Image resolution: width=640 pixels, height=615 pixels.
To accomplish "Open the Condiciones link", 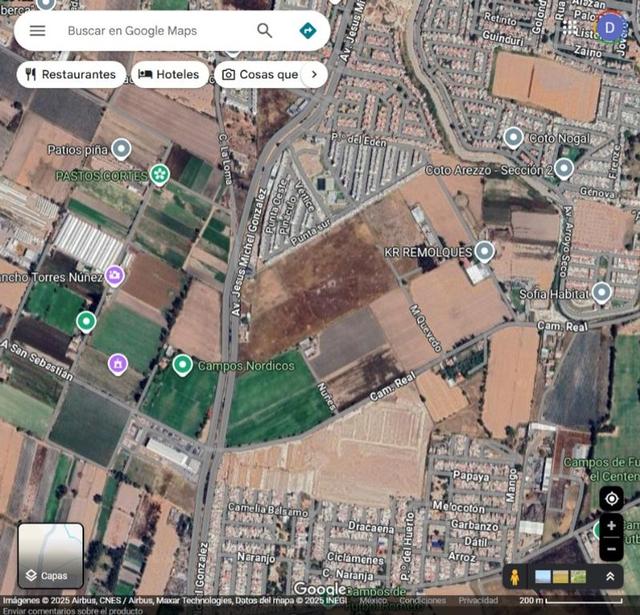I will click(x=422, y=600).
